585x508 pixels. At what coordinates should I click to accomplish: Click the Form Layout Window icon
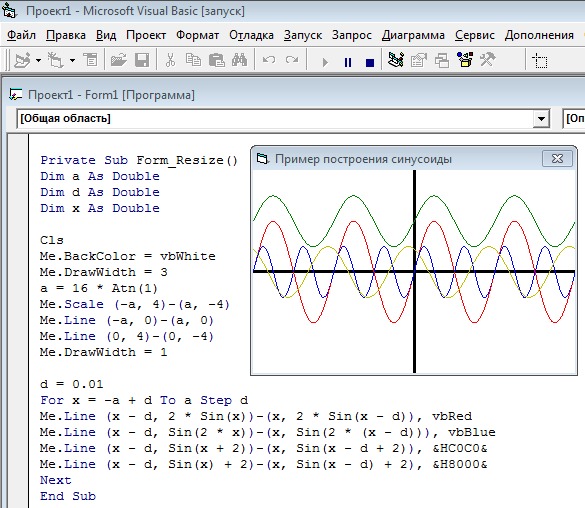point(442,60)
